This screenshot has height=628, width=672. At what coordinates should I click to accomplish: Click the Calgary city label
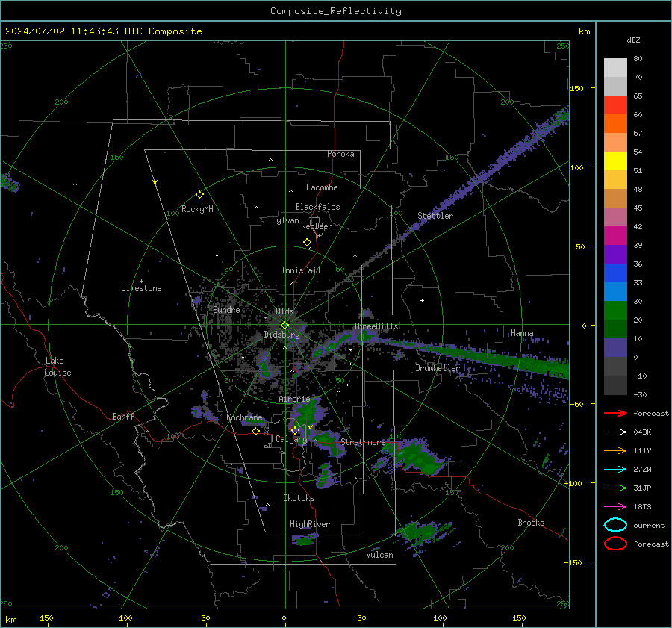pos(291,439)
